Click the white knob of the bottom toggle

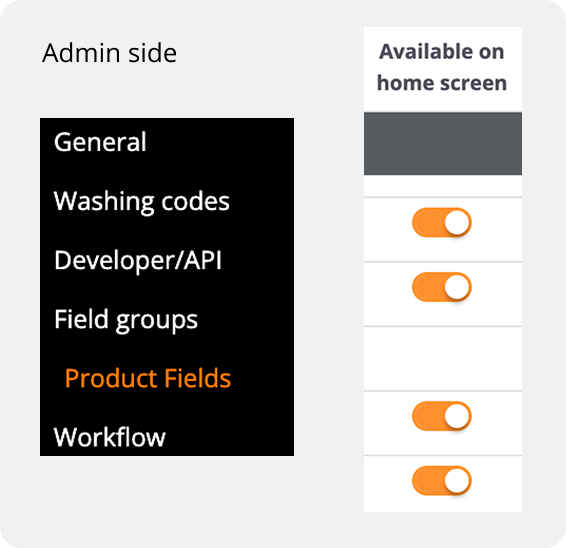457,481
